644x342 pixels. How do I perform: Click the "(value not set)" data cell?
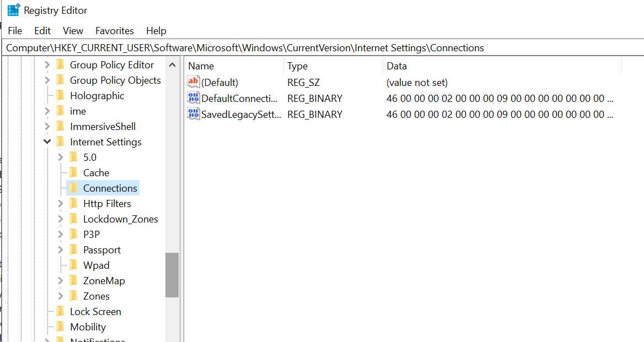[x=417, y=83]
